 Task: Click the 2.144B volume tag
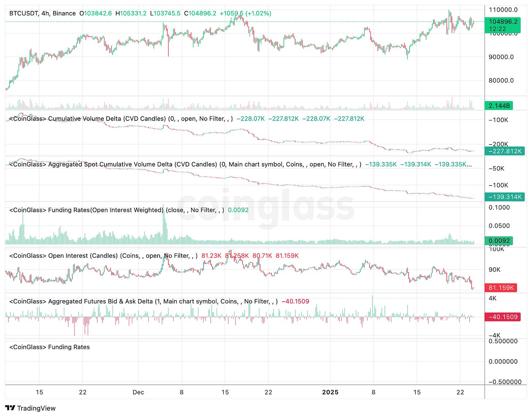click(499, 106)
